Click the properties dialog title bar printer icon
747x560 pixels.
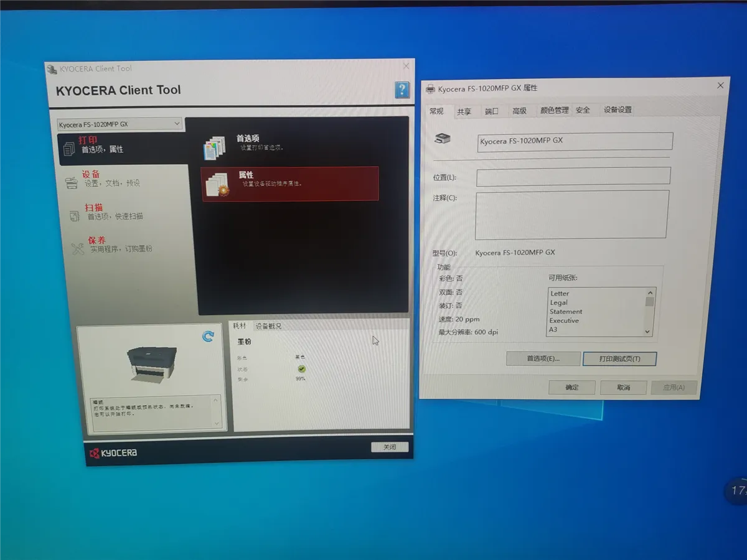click(x=430, y=89)
